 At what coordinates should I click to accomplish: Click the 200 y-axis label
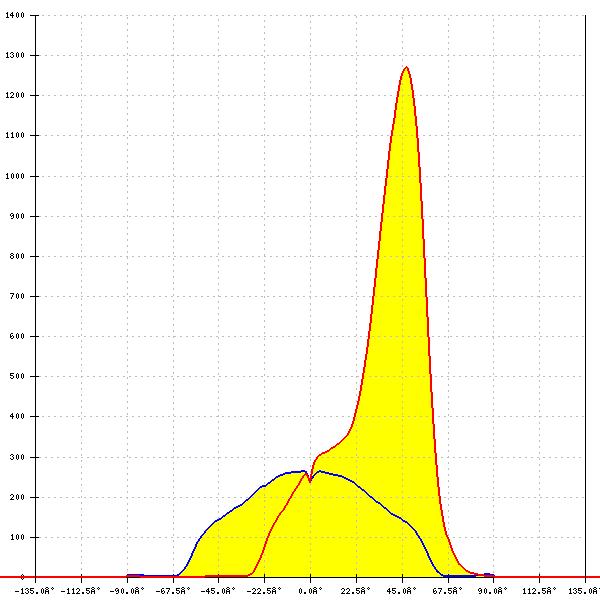coord(17,497)
